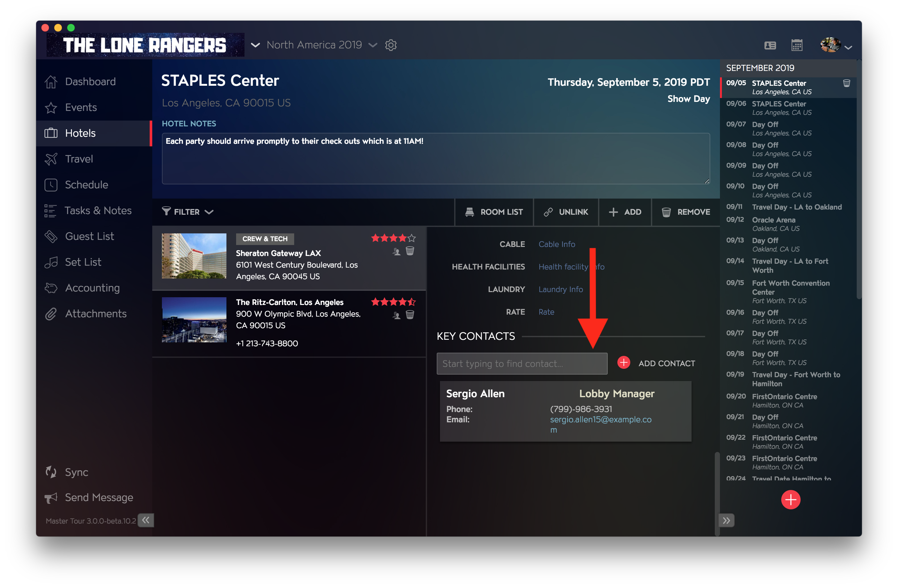Click guest icon on Sheraton Gateway LAX
898x588 pixels.
pyautogui.click(x=396, y=251)
